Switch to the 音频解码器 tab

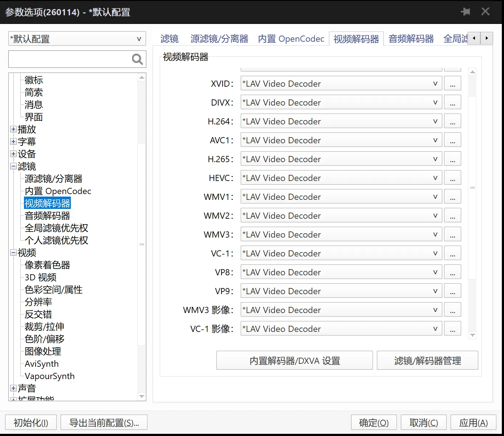(x=411, y=39)
